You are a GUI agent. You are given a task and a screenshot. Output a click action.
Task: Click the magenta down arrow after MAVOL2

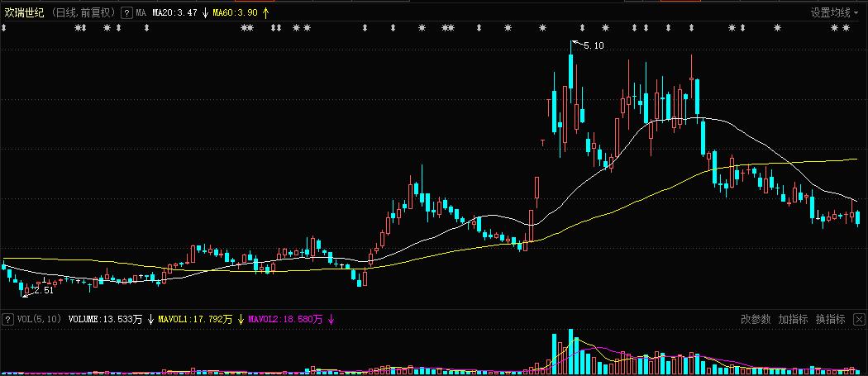click(331, 319)
